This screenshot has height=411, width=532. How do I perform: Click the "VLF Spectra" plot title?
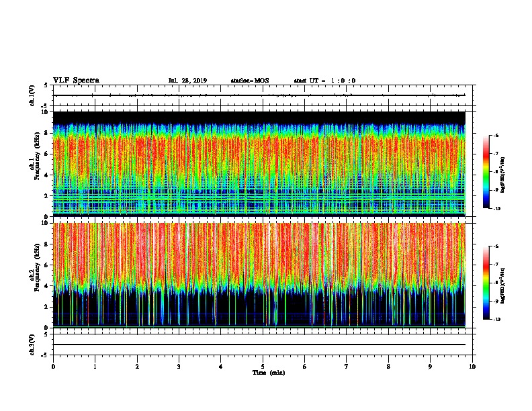[x=76, y=81]
